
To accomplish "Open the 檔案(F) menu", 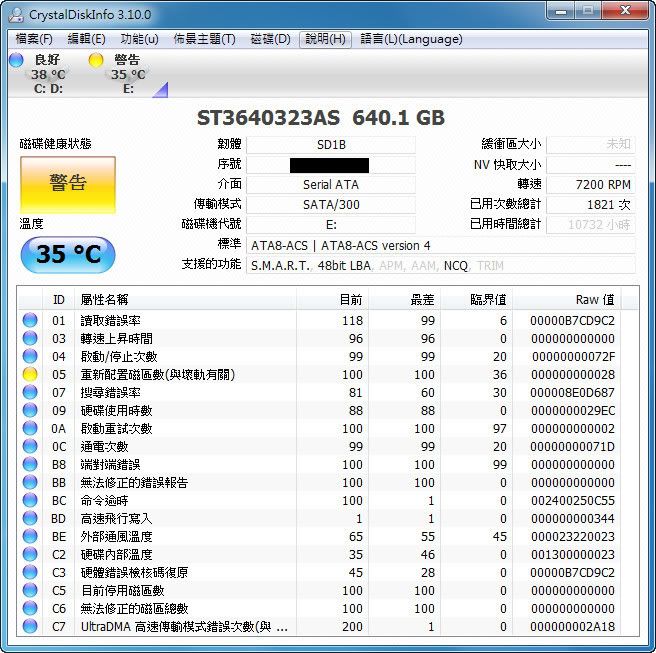I will pos(34,39).
